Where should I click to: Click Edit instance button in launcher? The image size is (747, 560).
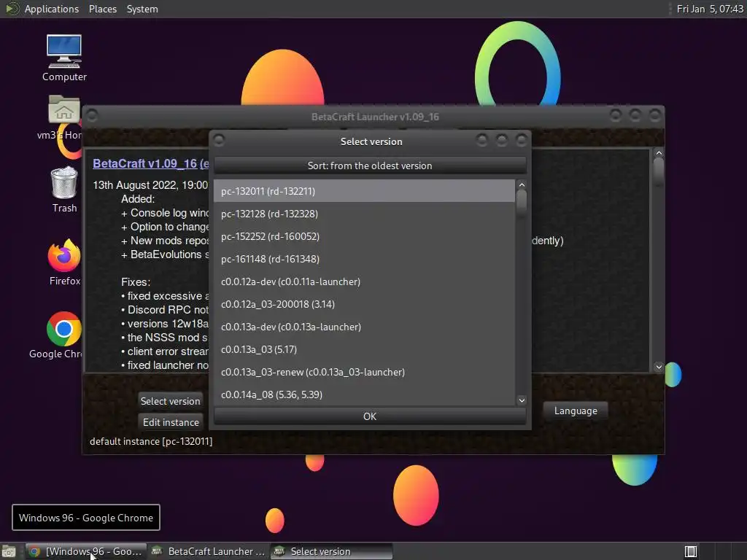pos(171,422)
